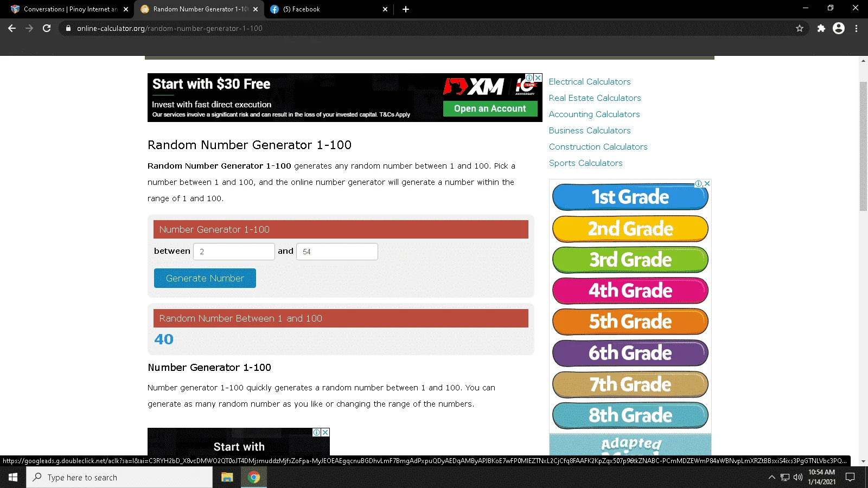Open the notification center icon

click(850, 477)
